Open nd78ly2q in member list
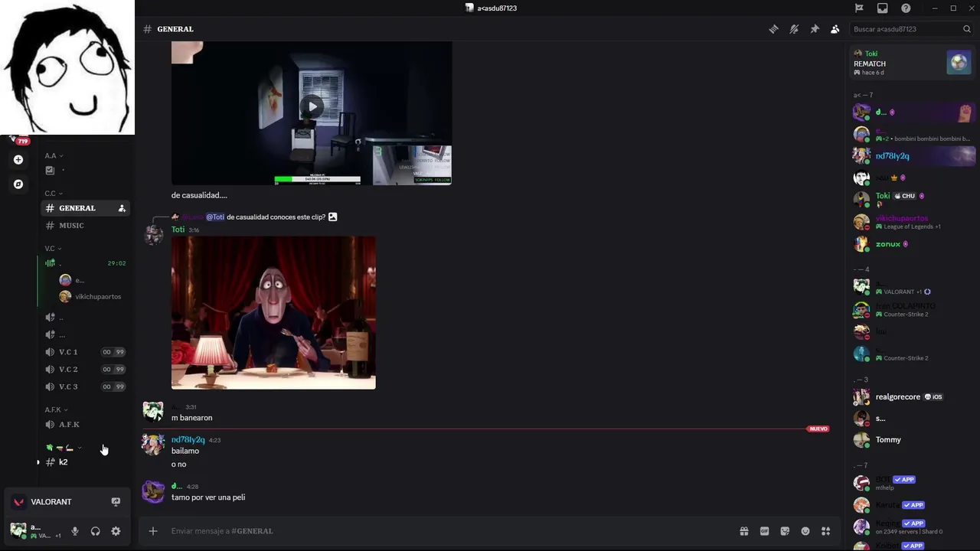Image resolution: width=980 pixels, height=551 pixels. [x=913, y=156]
